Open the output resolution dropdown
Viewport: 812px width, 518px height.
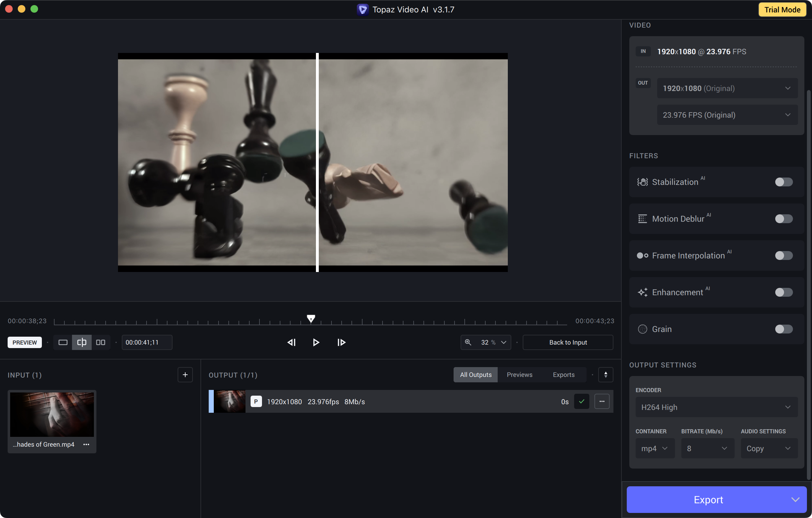(727, 88)
